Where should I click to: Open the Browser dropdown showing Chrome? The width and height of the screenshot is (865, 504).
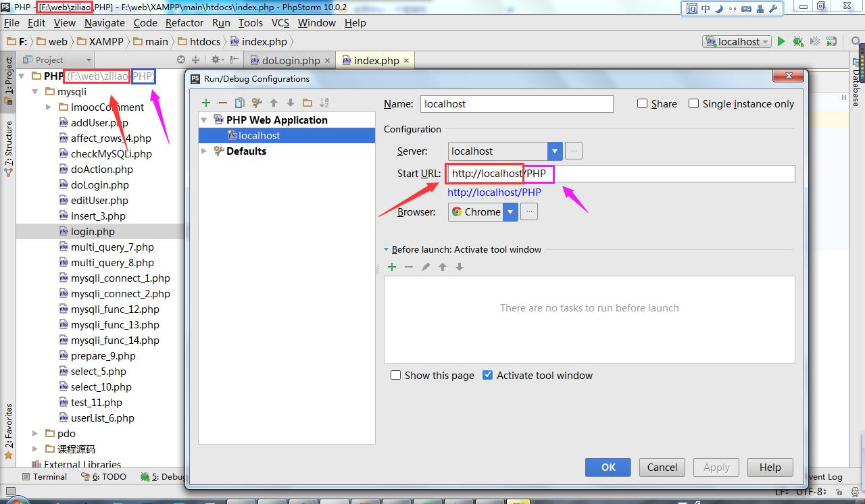click(511, 211)
